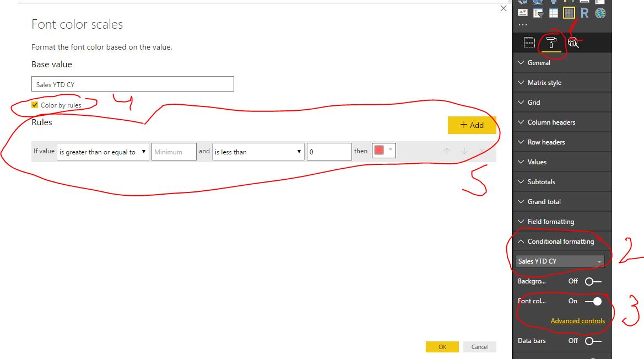Open the rule color picker arrow

point(391,149)
